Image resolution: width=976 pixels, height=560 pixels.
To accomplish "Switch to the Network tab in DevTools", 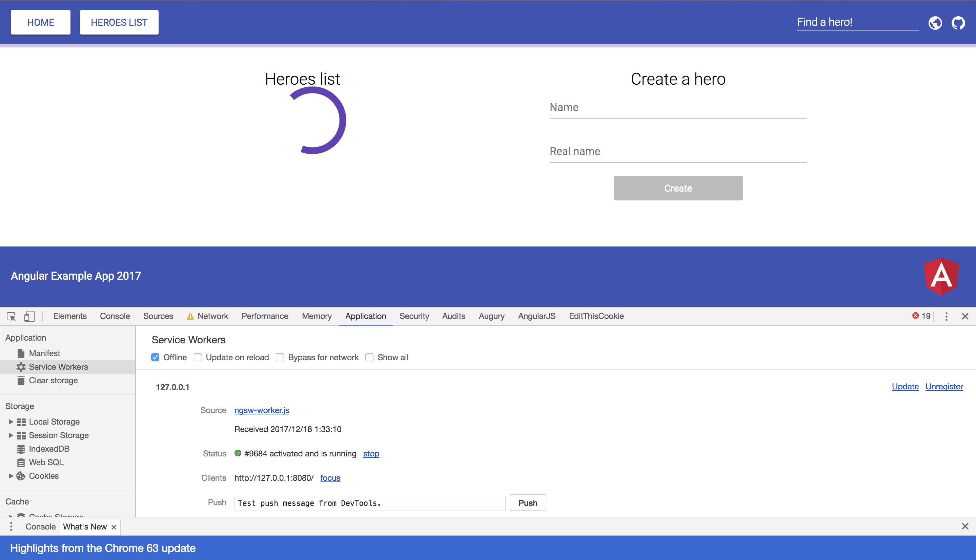I will tap(212, 316).
